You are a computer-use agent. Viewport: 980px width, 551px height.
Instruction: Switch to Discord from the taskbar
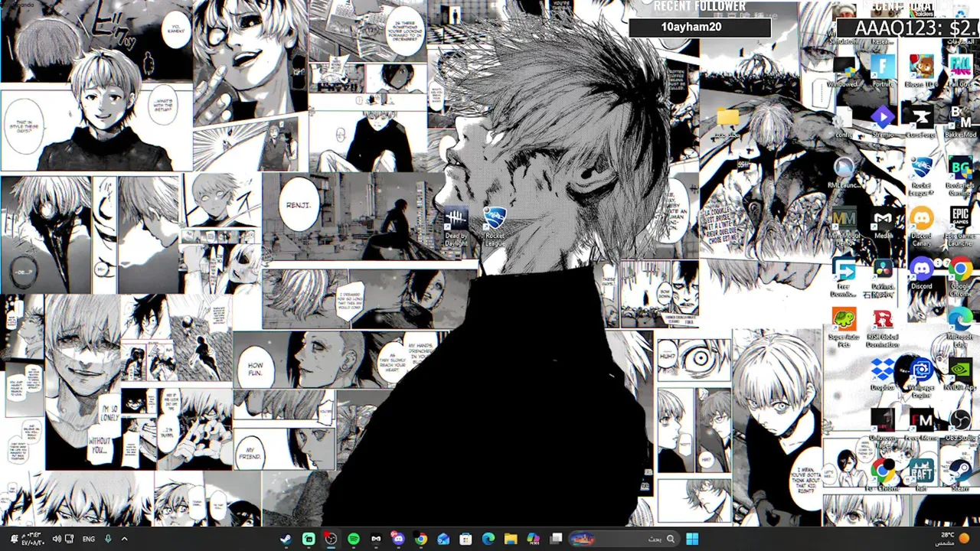click(x=398, y=539)
